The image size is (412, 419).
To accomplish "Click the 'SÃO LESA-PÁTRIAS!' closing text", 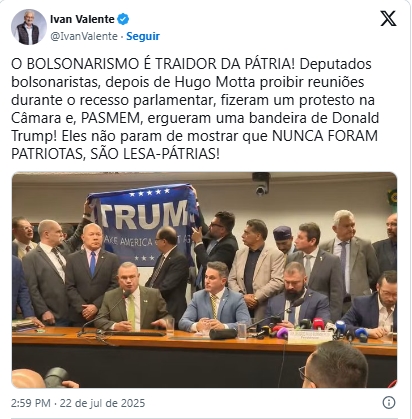I will click(x=155, y=154).
